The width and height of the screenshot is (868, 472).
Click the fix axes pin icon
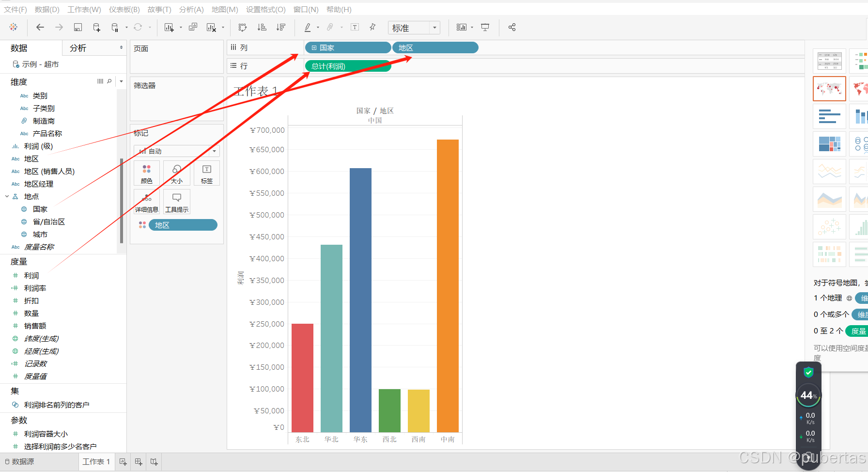372,27
